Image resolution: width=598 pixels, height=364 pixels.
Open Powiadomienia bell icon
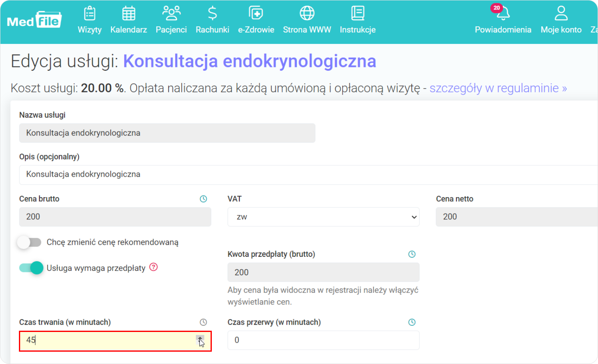coord(503,14)
